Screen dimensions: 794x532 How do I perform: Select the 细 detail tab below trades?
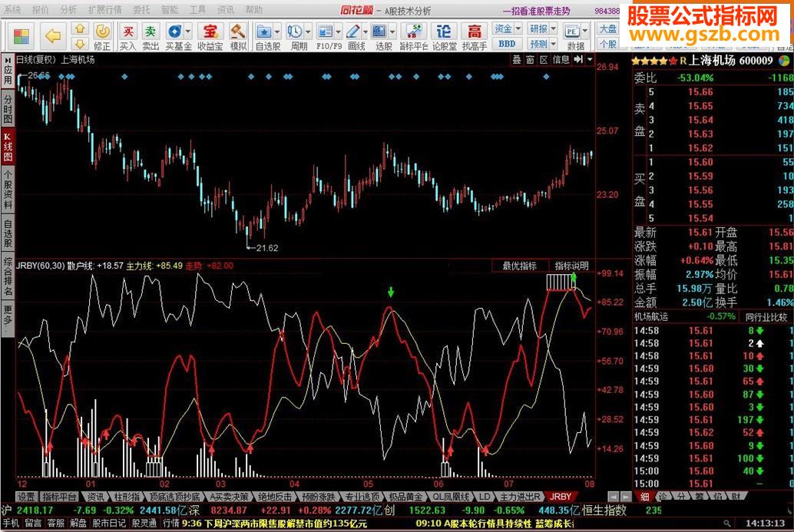(644, 497)
